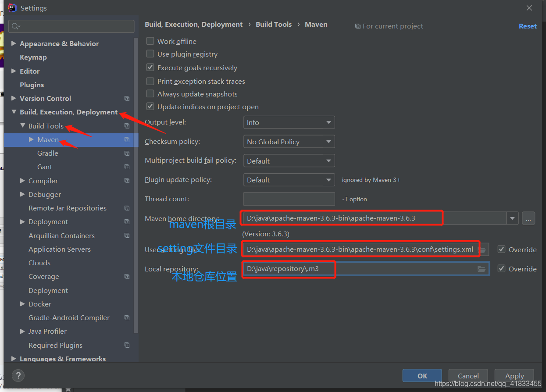546x392 pixels.
Task: Click the project-level icon beside Gant
Action: click(127, 167)
